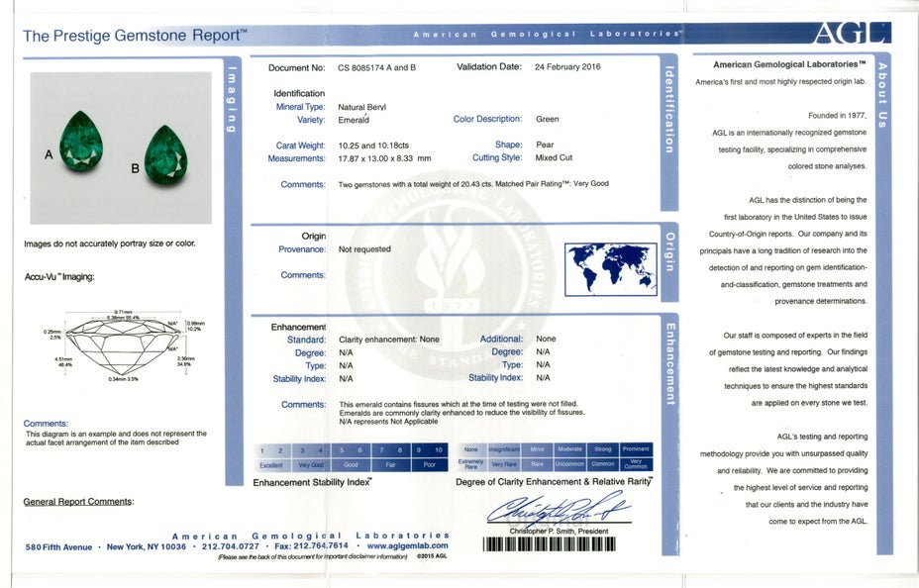Open the Identification vertical tab
The image size is (919, 588).
coord(669,109)
